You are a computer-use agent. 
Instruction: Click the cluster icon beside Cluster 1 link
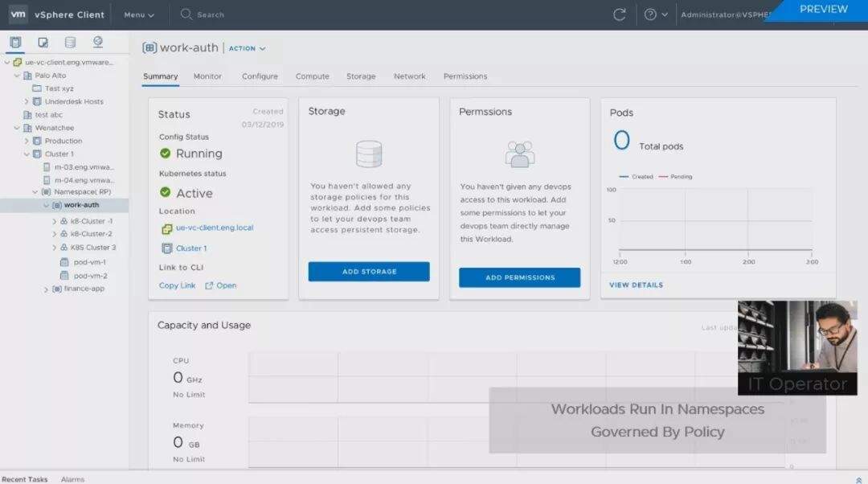(166, 248)
